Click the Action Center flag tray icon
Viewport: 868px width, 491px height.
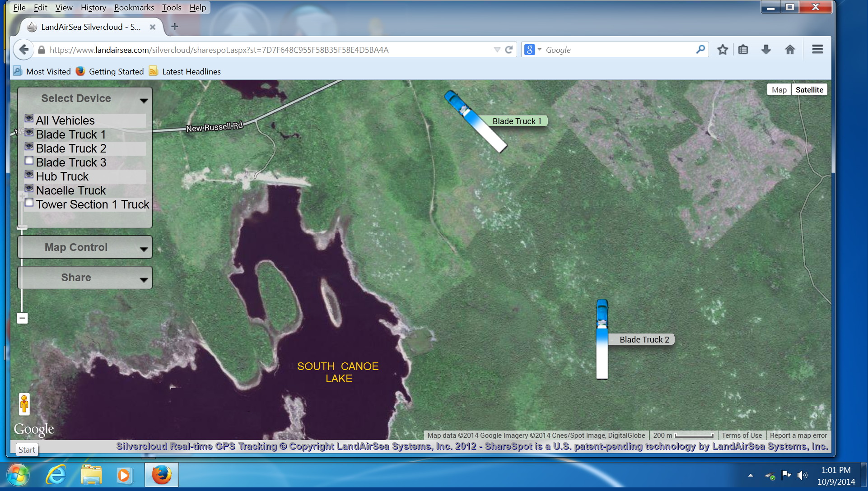pos(786,475)
